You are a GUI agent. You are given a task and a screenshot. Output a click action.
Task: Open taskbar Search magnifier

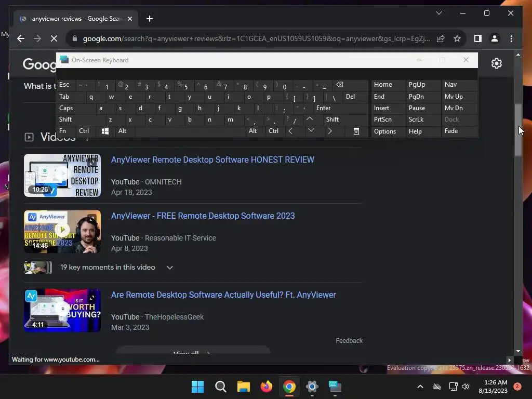pos(220,387)
